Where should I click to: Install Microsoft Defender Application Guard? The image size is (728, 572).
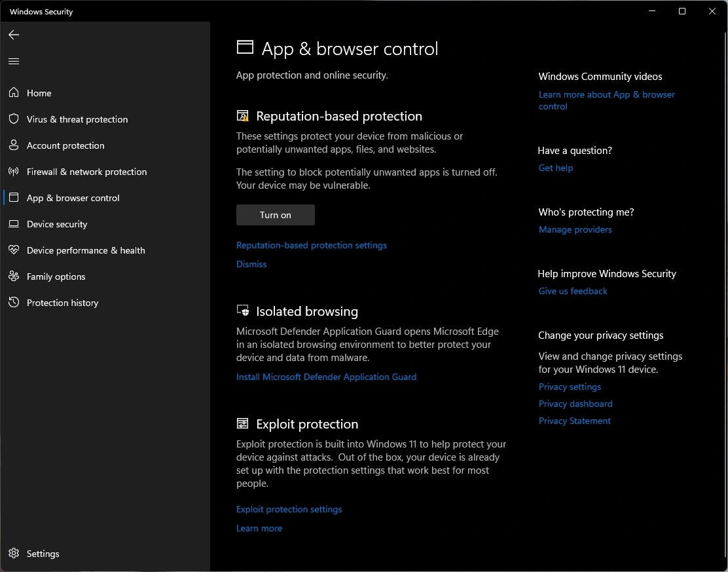pos(327,377)
